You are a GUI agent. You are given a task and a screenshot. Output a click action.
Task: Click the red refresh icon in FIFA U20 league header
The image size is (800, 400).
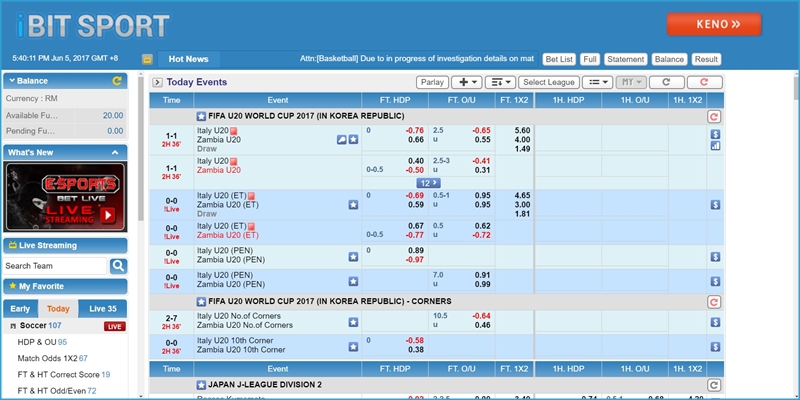coord(714,117)
